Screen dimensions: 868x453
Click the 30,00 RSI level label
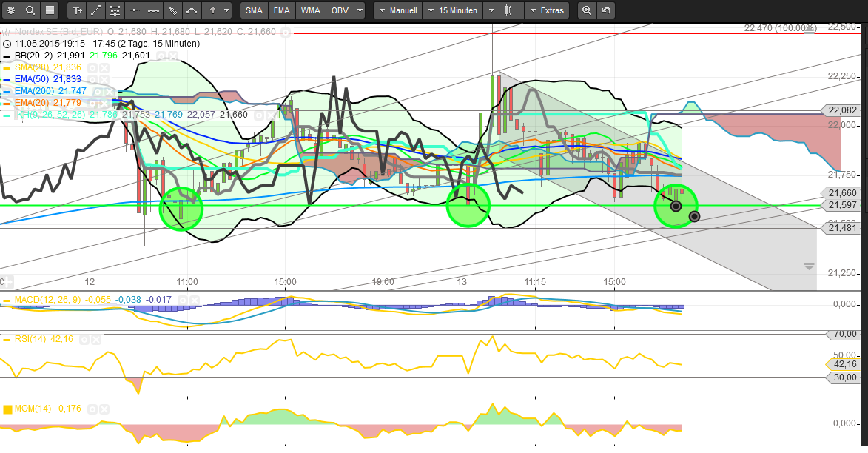(844, 377)
